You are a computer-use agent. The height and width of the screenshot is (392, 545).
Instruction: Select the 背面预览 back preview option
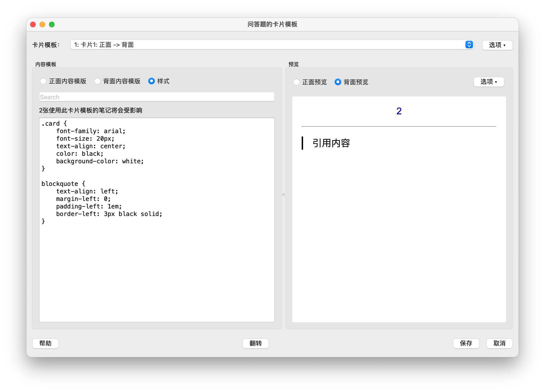coord(338,82)
